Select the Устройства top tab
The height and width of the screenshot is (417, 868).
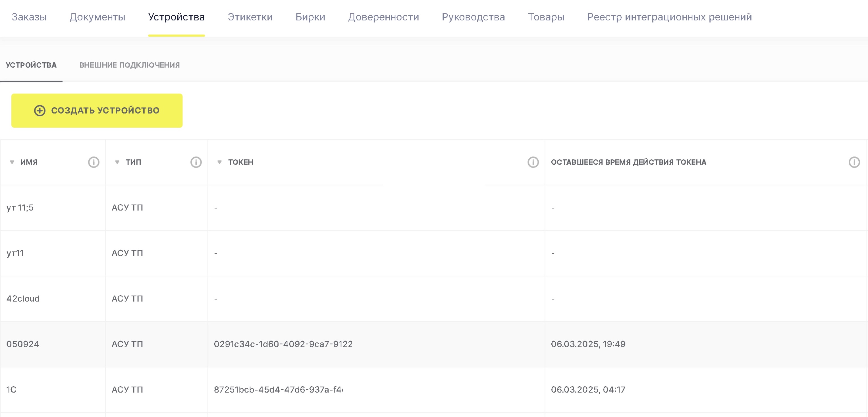(x=176, y=17)
